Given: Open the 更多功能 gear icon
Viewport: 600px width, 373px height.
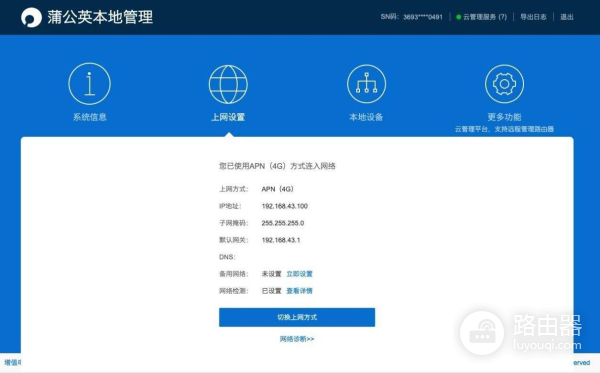Looking at the screenshot, I should click(504, 84).
